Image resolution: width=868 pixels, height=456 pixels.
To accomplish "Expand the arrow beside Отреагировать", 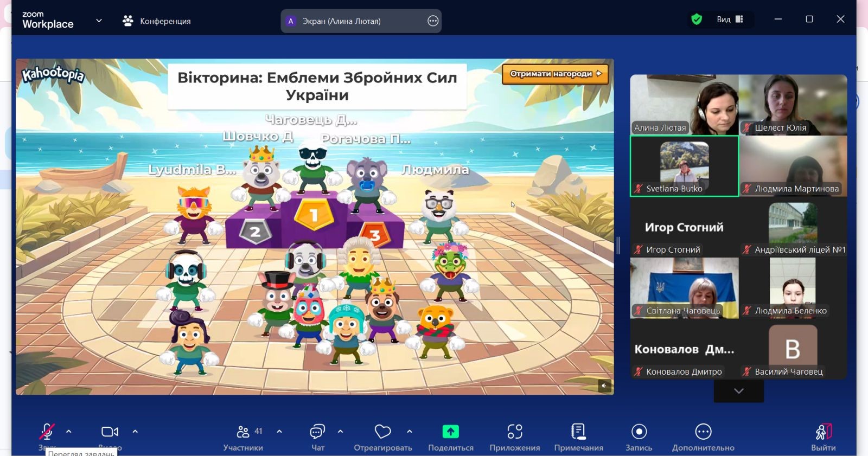I will (x=410, y=432).
